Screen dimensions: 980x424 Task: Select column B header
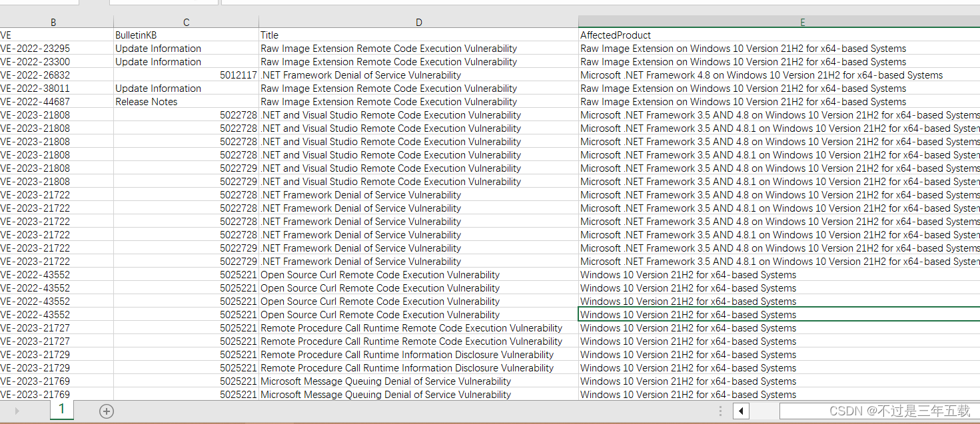[x=53, y=22]
